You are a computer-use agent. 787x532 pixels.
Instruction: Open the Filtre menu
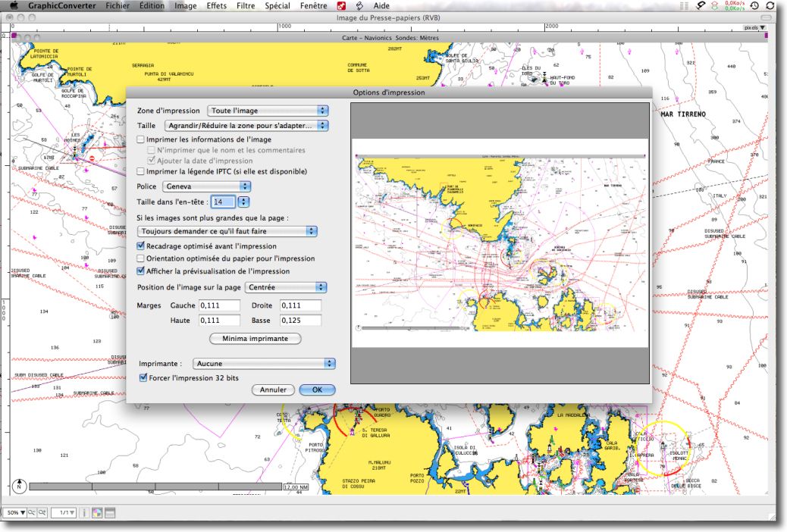[x=246, y=6]
